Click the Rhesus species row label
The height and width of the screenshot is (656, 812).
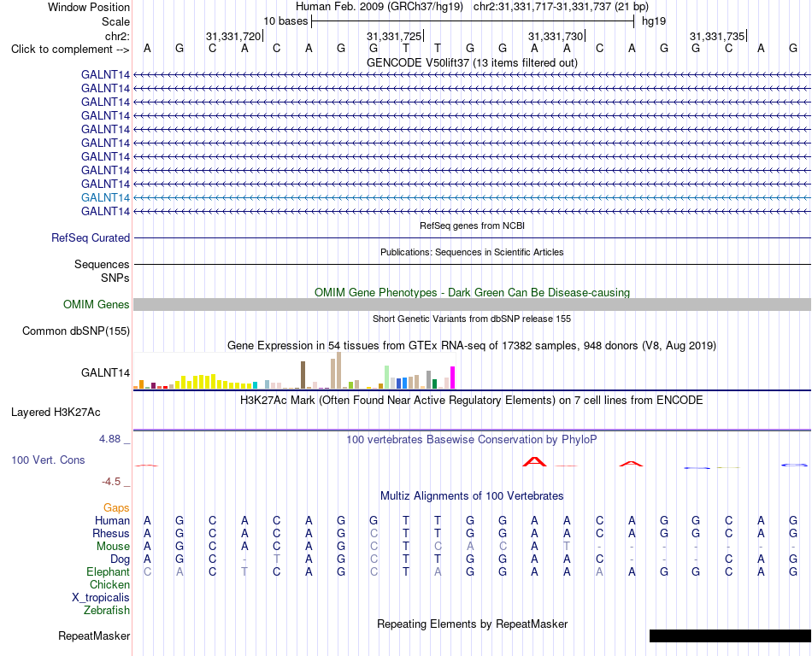click(x=111, y=533)
